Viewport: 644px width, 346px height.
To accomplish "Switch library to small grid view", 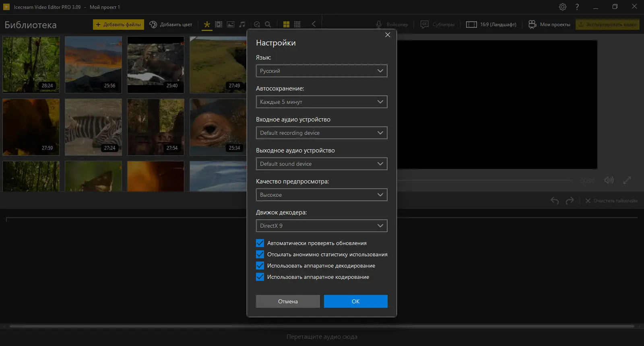I will [x=297, y=25].
